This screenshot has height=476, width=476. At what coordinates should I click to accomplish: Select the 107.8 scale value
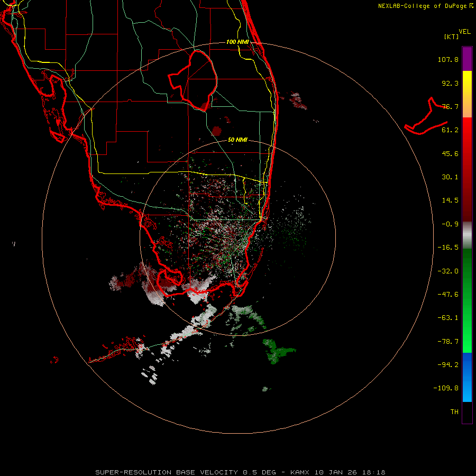448,59
